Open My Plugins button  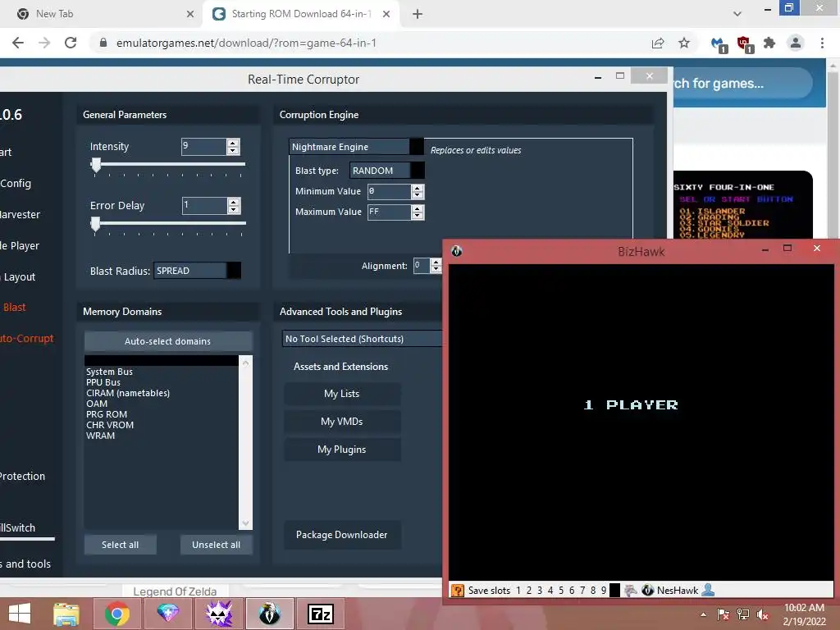tap(342, 450)
